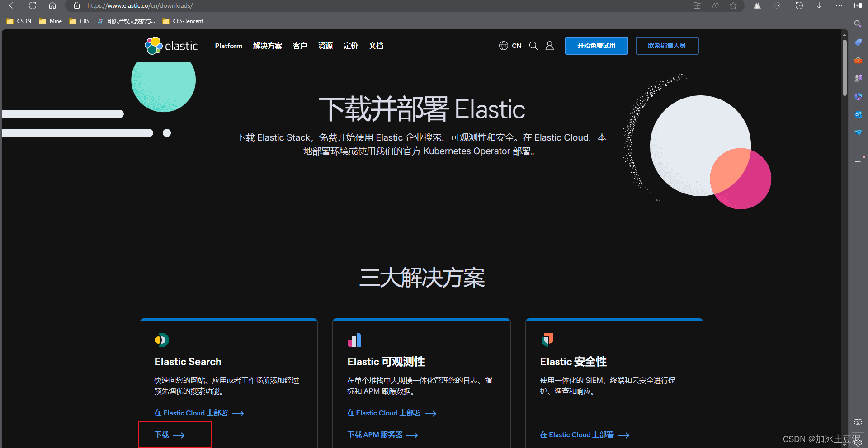Image resolution: width=868 pixels, height=448 pixels.
Task: Open the Elastic 可观测性 card heading
Action: click(x=386, y=362)
